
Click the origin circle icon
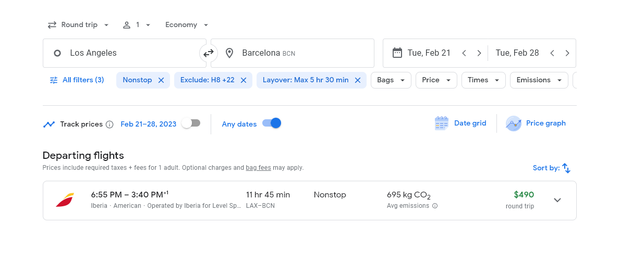[x=57, y=53]
